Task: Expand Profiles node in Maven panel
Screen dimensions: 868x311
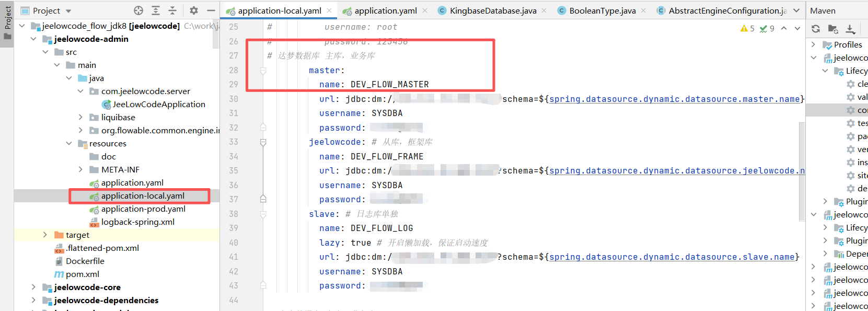Action: [x=813, y=44]
